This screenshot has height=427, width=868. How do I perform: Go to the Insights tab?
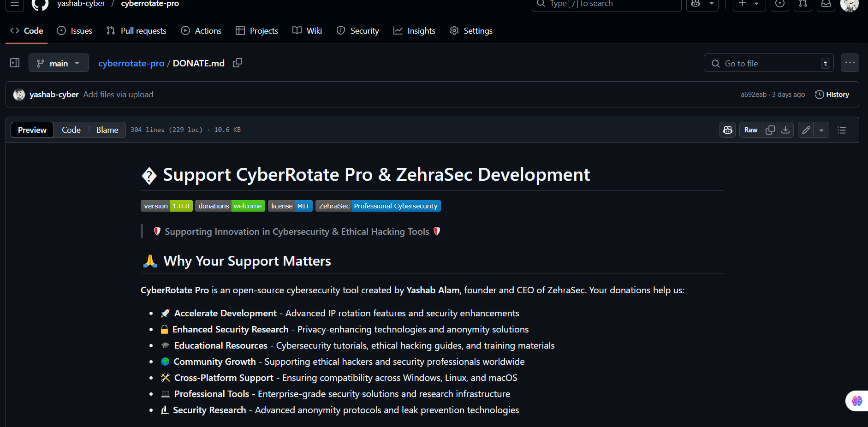coord(414,31)
